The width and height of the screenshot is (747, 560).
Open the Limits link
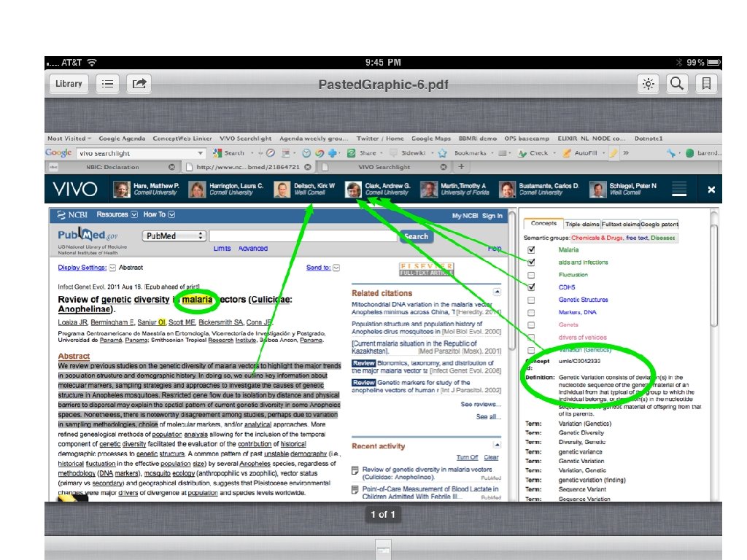[x=222, y=249]
